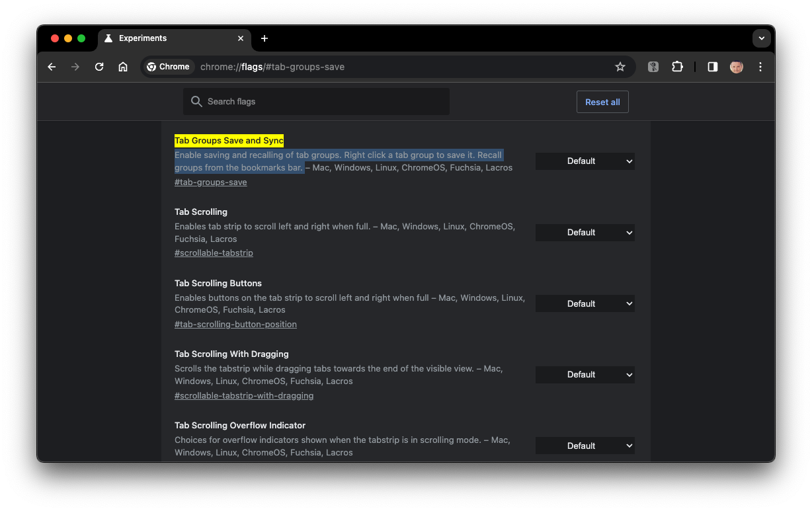The height and width of the screenshot is (511, 812).
Task: Open the tab search chevron
Action: click(x=762, y=38)
